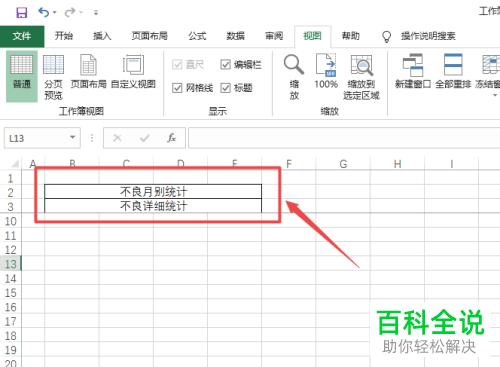This screenshot has width=500, height=367.
Task: Open the insert function fx button
Action: [171, 138]
